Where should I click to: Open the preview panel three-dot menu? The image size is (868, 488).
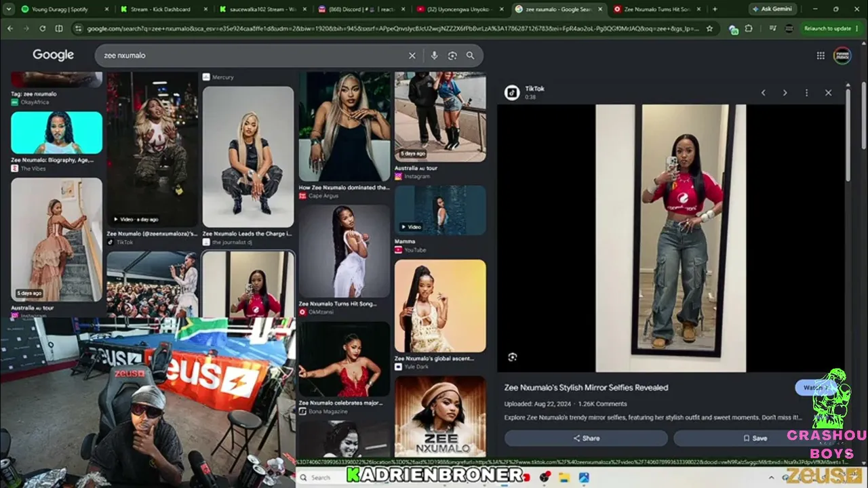tap(806, 93)
